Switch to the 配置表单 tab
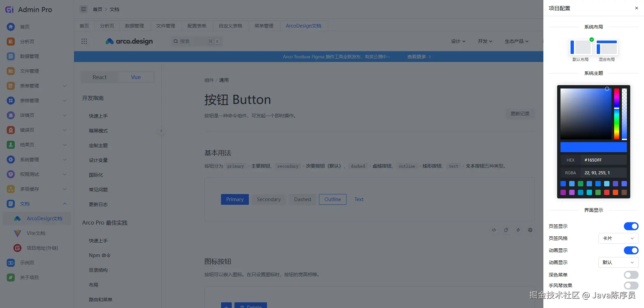Viewport: 644px width, 308px height. 197,26
